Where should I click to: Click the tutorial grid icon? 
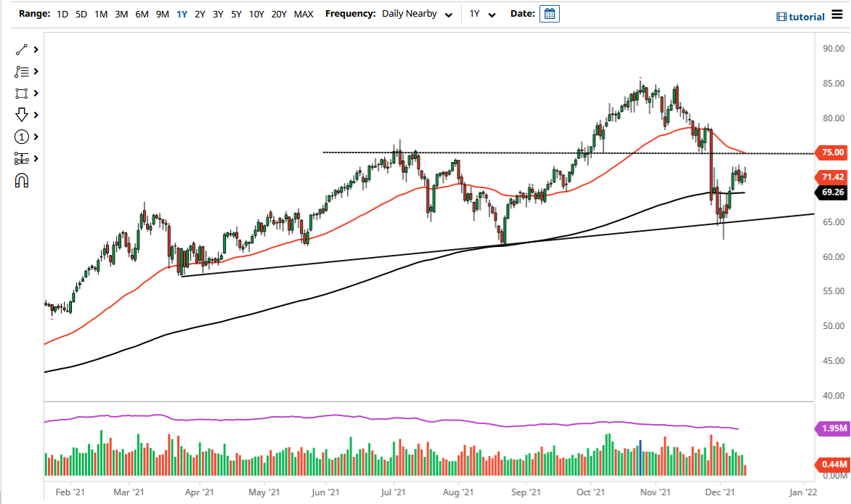[782, 16]
